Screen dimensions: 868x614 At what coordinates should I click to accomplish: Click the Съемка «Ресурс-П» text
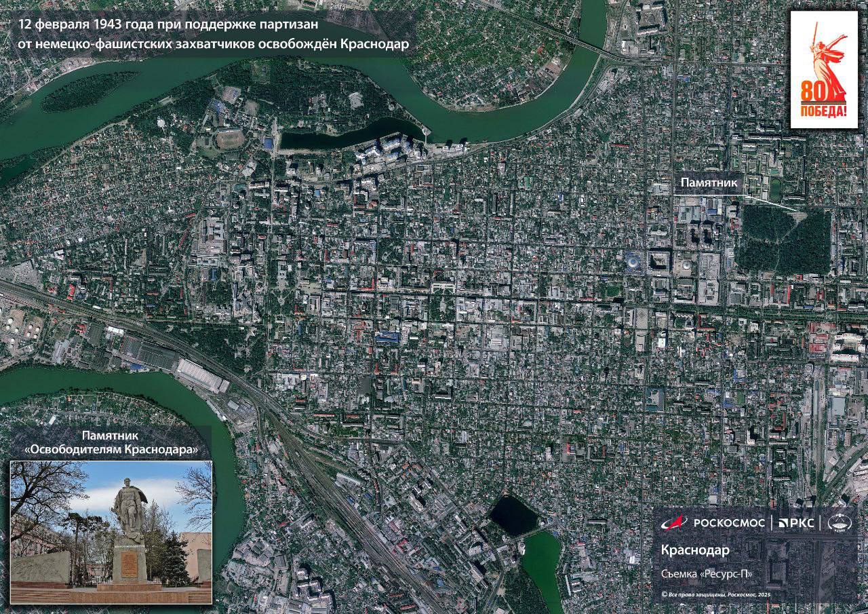coord(707,574)
